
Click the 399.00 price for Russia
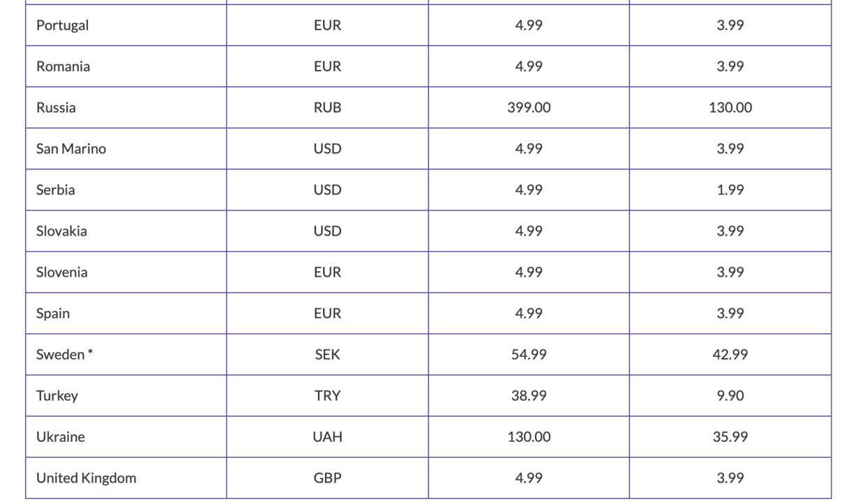pyautogui.click(x=529, y=107)
